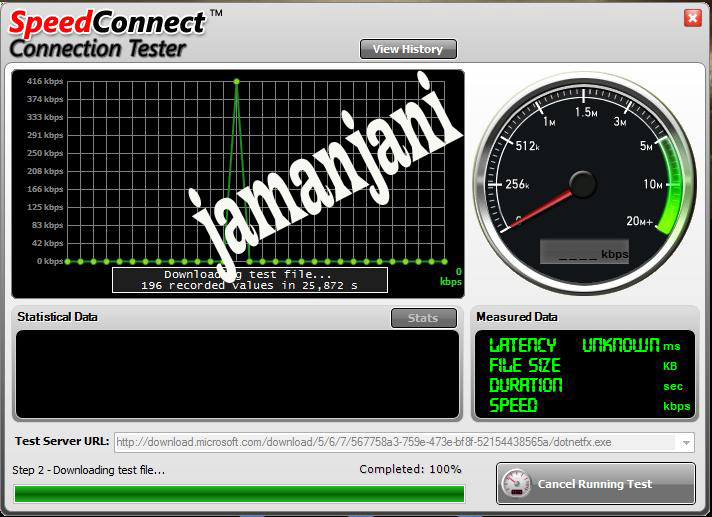The height and width of the screenshot is (517, 712).
Task: Click the 'Test Server URL:' label
Action: (62, 441)
